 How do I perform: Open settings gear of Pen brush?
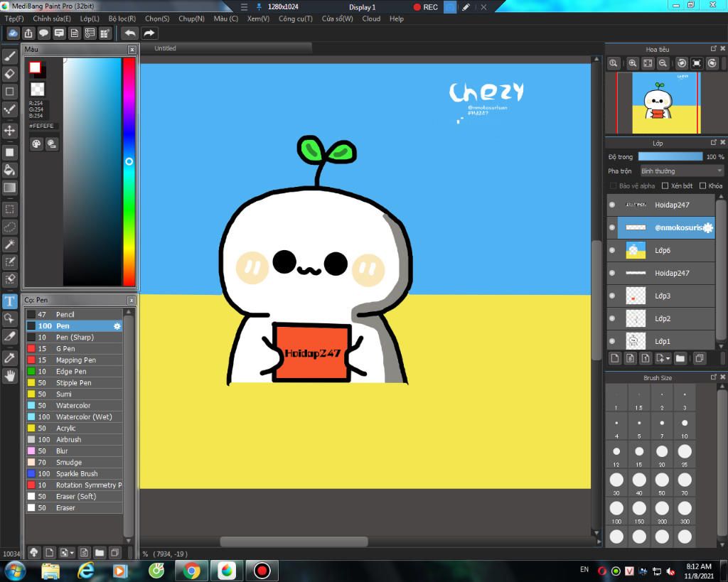coord(117,326)
